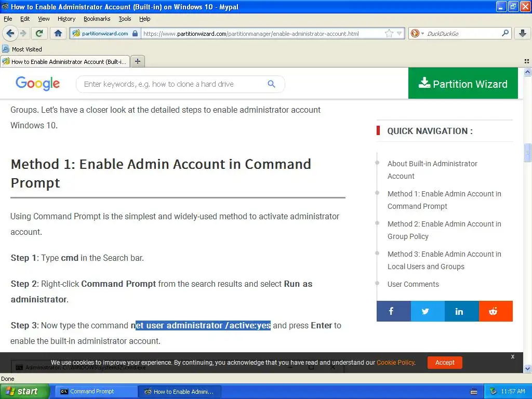Open a new tab with plus button
The height and width of the screenshot is (399, 532).
coord(137,61)
